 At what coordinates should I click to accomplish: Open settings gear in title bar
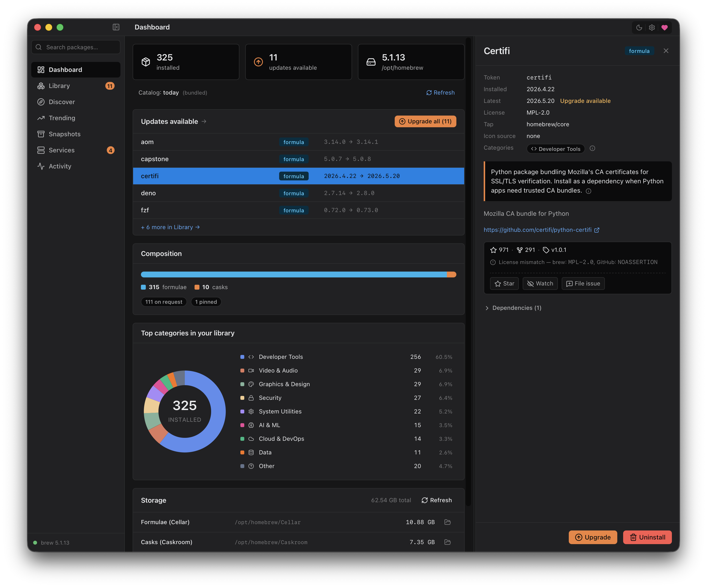tap(652, 28)
